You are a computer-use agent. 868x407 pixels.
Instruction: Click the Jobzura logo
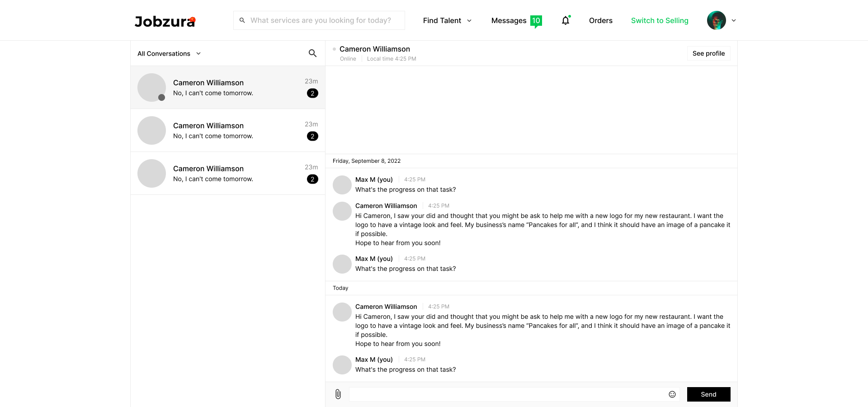coord(165,21)
